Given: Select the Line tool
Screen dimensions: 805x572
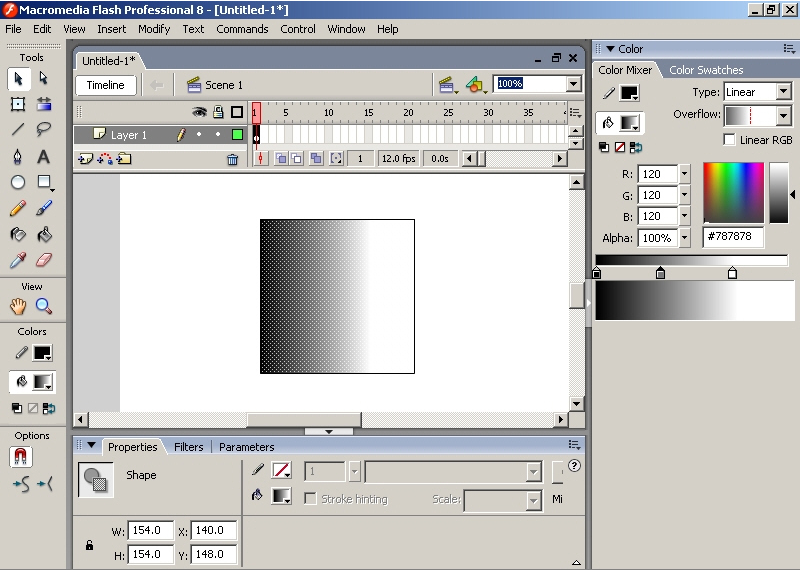Looking at the screenshot, I should click(x=18, y=129).
